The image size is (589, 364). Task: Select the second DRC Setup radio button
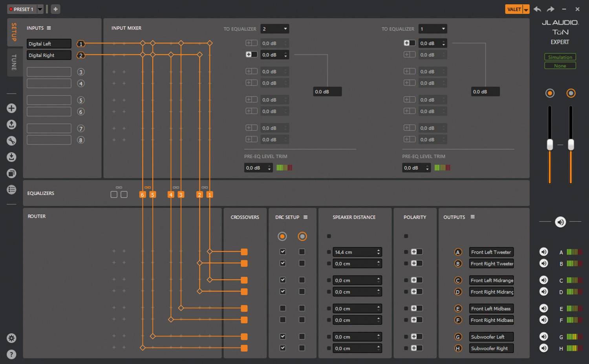(302, 236)
